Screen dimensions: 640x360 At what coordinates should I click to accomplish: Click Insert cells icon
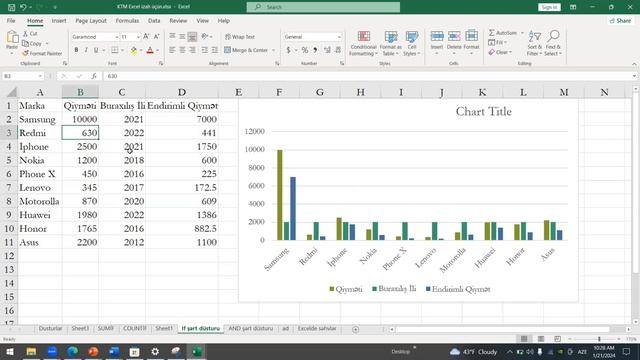437,37
